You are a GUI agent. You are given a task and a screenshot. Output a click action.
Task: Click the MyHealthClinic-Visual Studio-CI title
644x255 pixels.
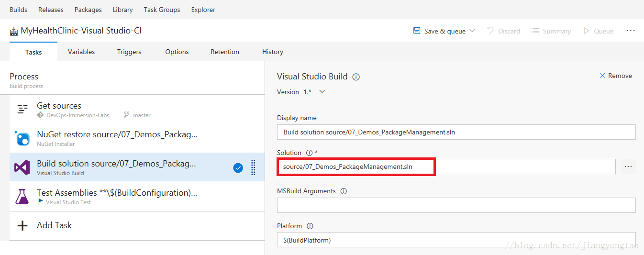(81, 31)
